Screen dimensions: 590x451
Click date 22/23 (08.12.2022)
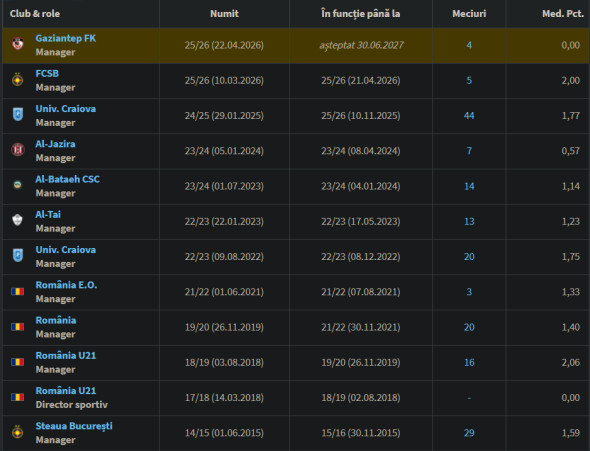click(360, 257)
